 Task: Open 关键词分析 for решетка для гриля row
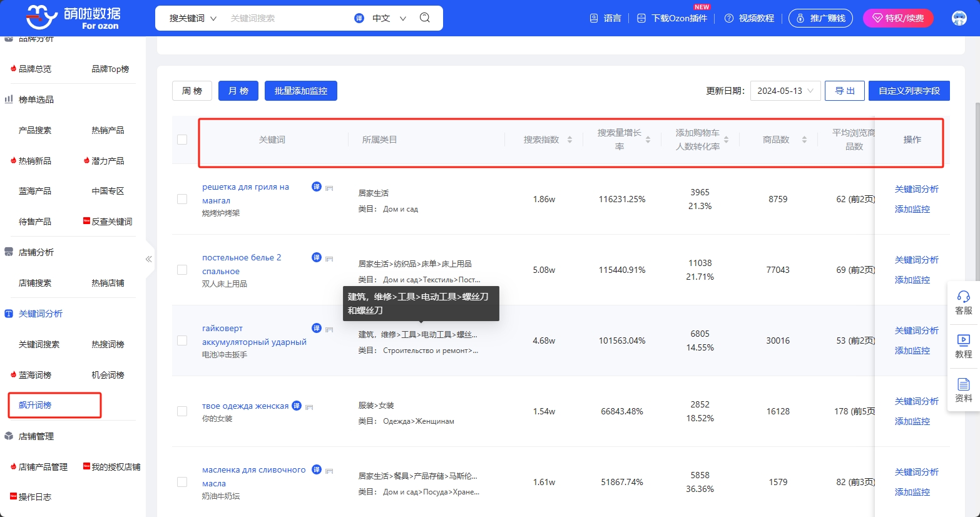917,189
